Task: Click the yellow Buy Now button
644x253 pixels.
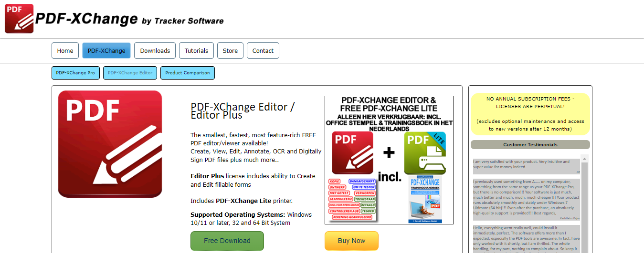Action: click(x=351, y=241)
